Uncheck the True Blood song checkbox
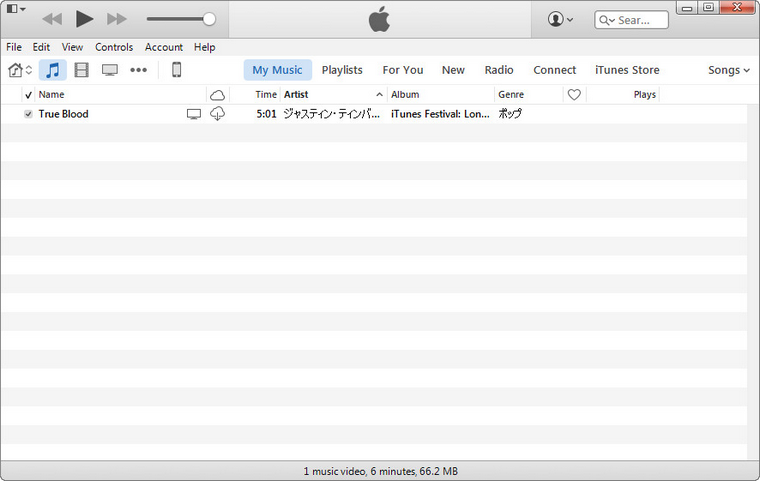The height and width of the screenshot is (481, 760). pos(28,114)
